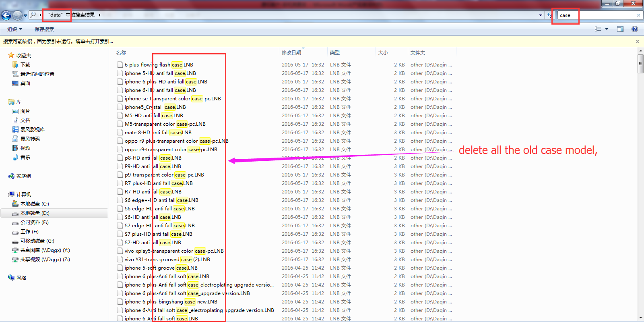Select 收藏夹 in the navigation pane
The height and width of the screenshot is (322, 644).
coord(24,56)
